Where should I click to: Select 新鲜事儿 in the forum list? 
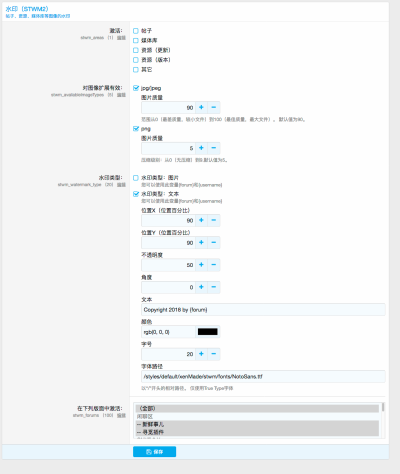click(x=257, y=424)
